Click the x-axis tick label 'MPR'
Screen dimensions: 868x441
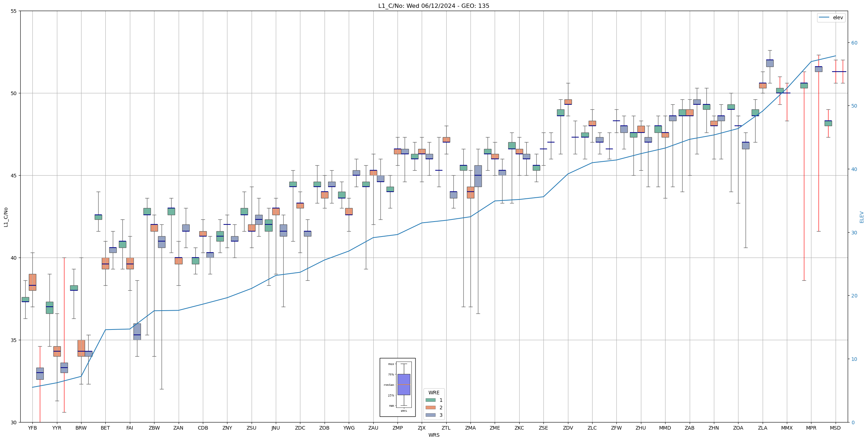[811, 428]
